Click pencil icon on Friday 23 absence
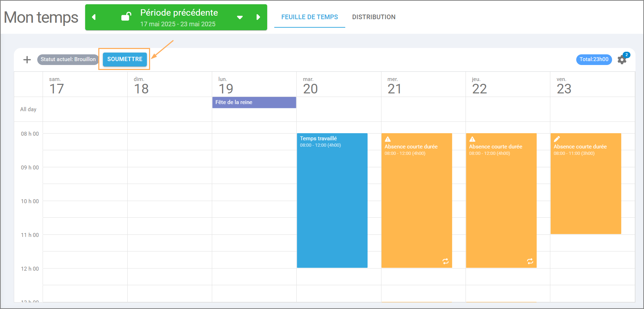Image resolution: width=644 pixels, height=309 pixels. [x=557, y=139]
